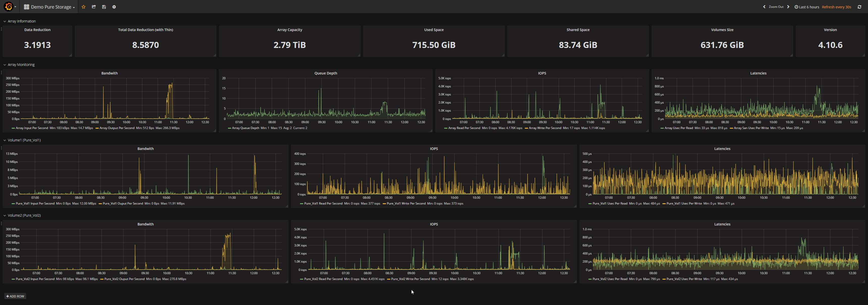
Task: Click the share dashboard icon
Action: pyautogui.click(x=94, y=7)
